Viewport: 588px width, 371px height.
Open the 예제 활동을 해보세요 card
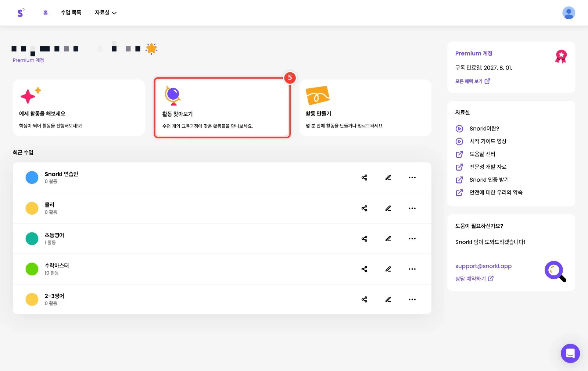click(x=79, y=108)
